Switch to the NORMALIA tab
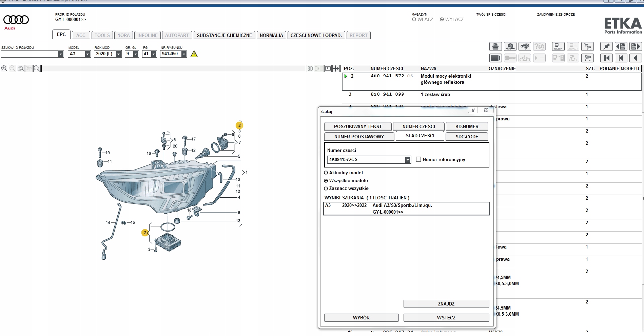 [x=271, y=35]
